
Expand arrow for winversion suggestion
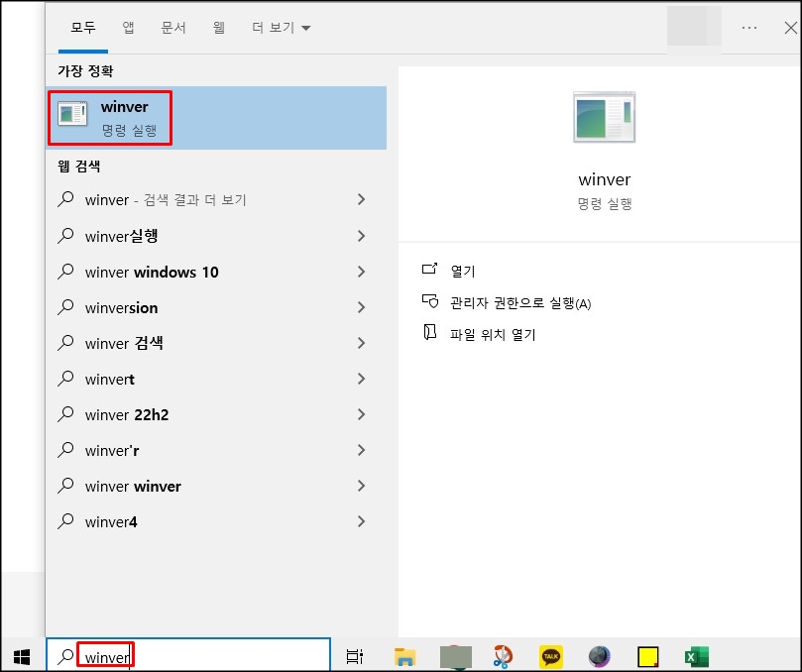pyautogui.click(x=362, y=307)
